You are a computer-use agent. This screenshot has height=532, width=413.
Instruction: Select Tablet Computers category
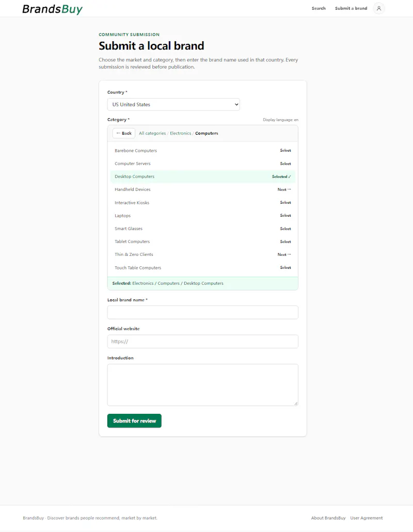[202, 241]
